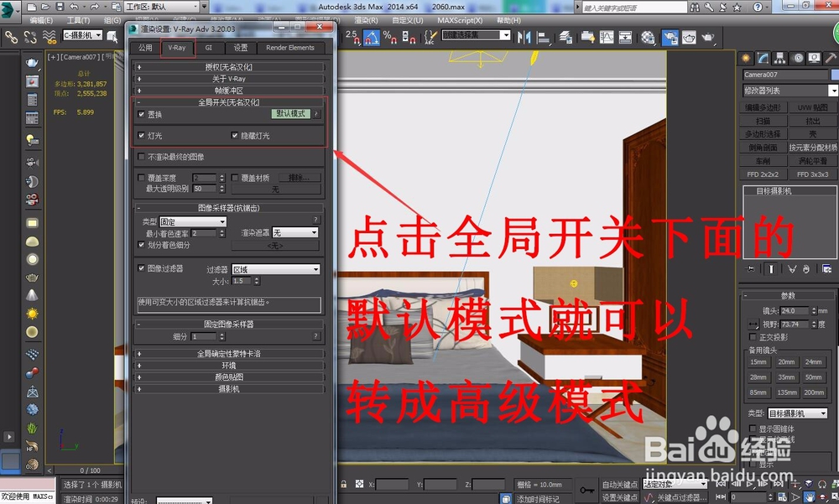This screenshot has width=839, height=504.
Task: Switch to the 设置 tab
Action: (240, 48)
